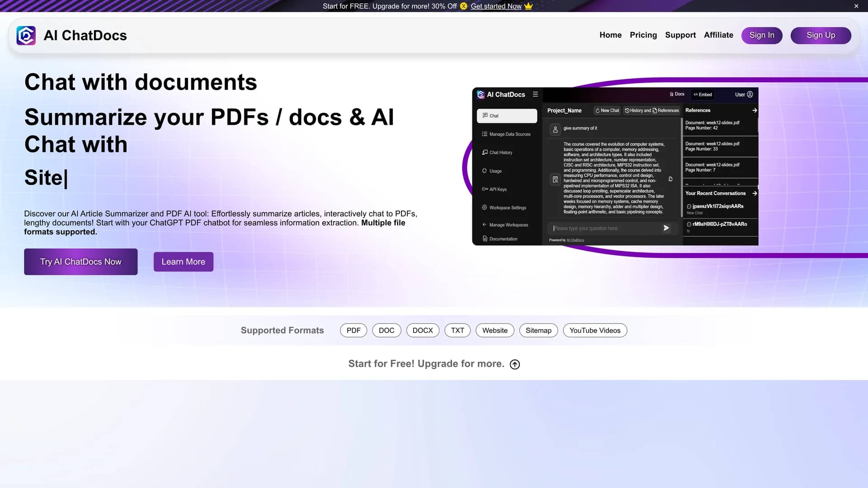This screenshot has height=488, width=868.
Task: Click the upward arrow circle icon
Action: pos(515,364)
